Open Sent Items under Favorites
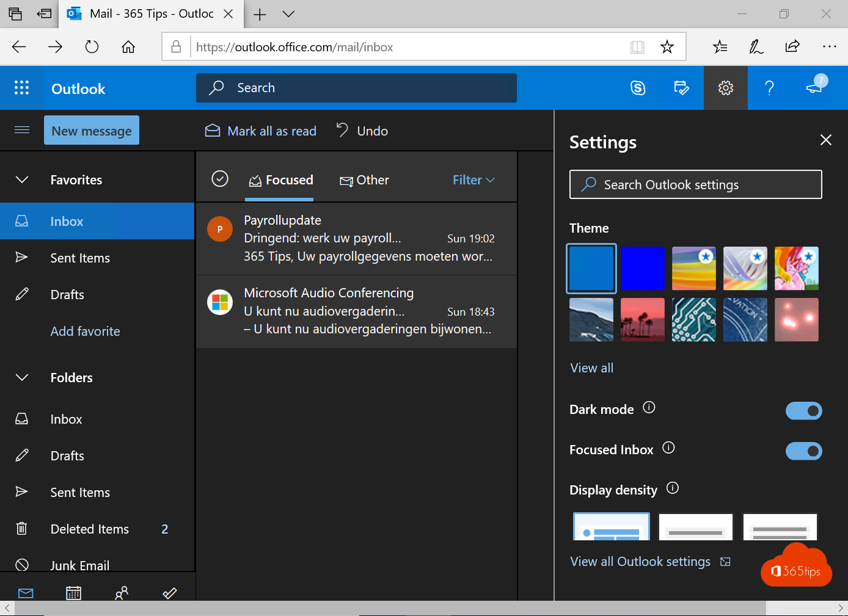848x616 pixels. (x=97, y=258)
